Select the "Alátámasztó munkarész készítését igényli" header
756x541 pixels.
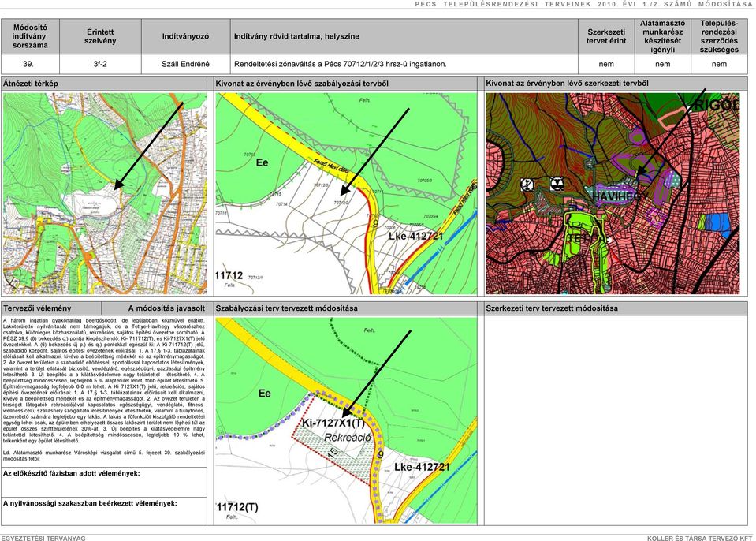662,36
